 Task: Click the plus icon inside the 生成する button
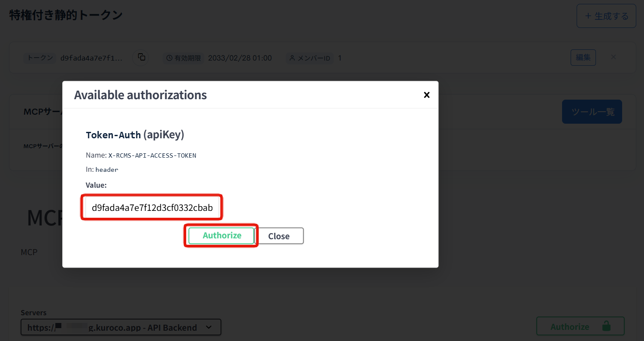tap(590, 15)
